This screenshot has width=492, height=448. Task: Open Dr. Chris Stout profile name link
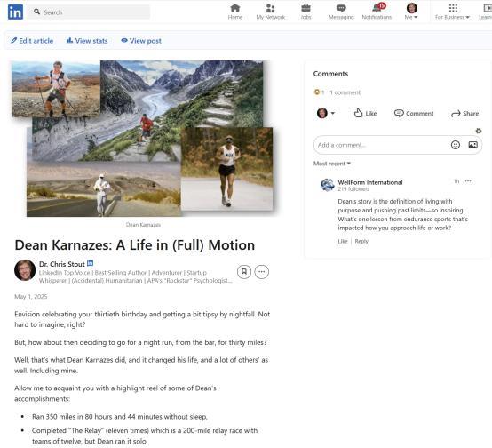[x=62, y=264]
